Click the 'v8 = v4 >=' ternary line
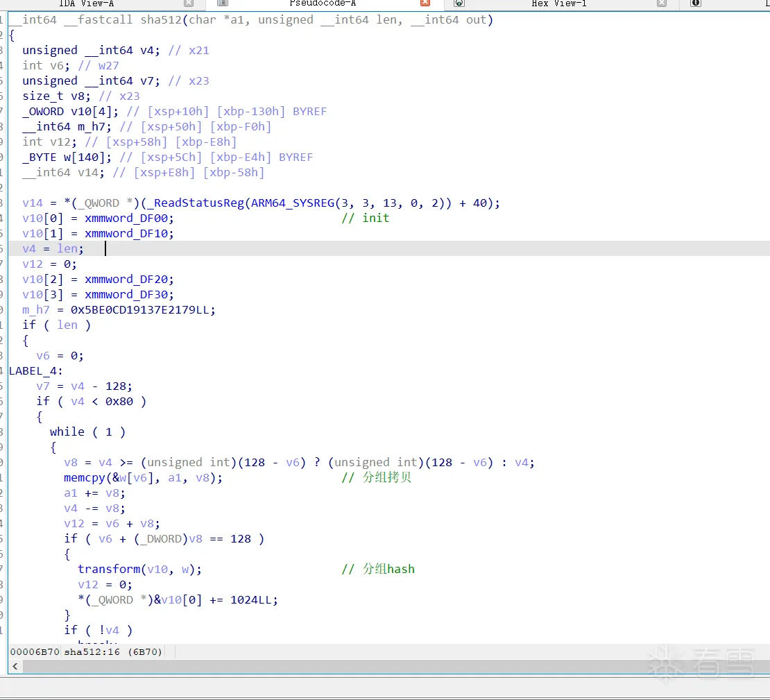Viewport: 770px width, 700px height. 299,462
